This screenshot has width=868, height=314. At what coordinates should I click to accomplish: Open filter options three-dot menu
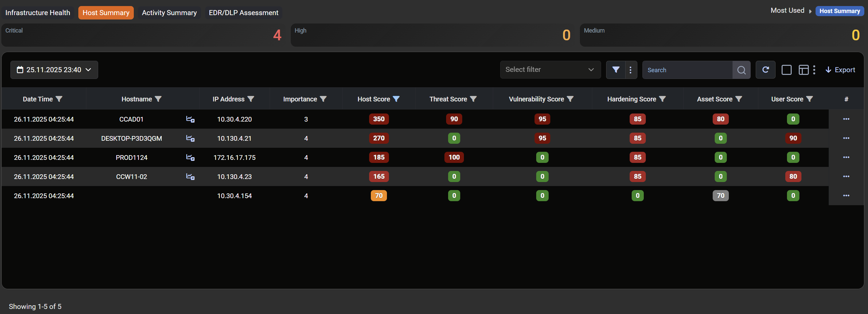click(630, 70)
